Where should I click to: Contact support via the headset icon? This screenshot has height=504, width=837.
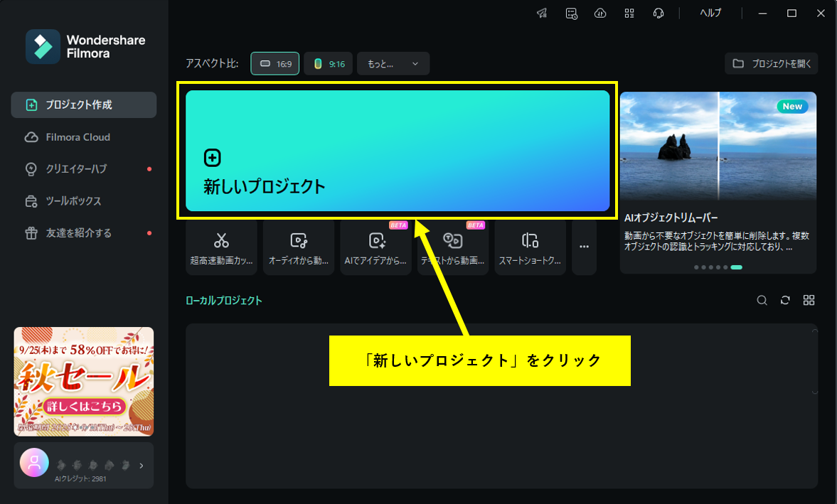[x=658, y=13]
